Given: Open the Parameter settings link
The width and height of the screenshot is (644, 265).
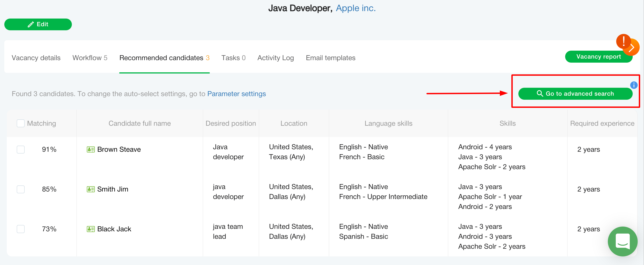Looking at the screenshot, I should [236, 94].
